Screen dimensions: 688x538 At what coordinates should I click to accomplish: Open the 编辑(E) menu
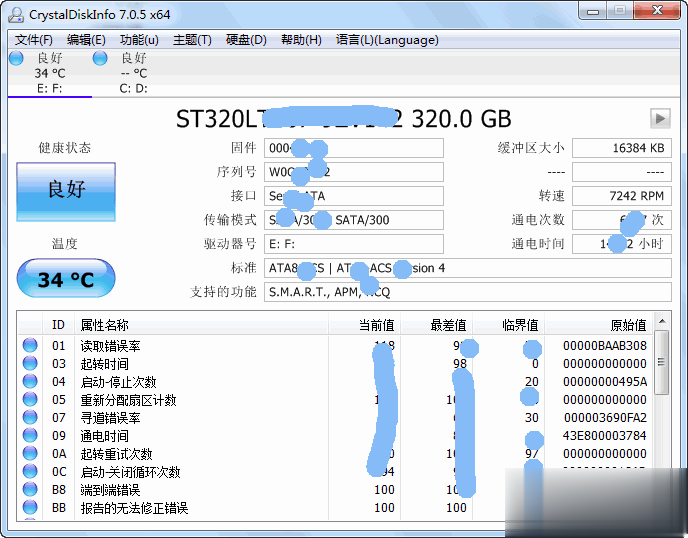(86, 40)
